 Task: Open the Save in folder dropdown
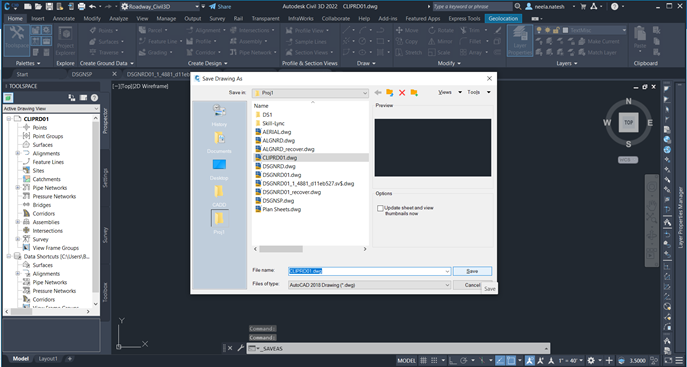click(x=310, y=93)
